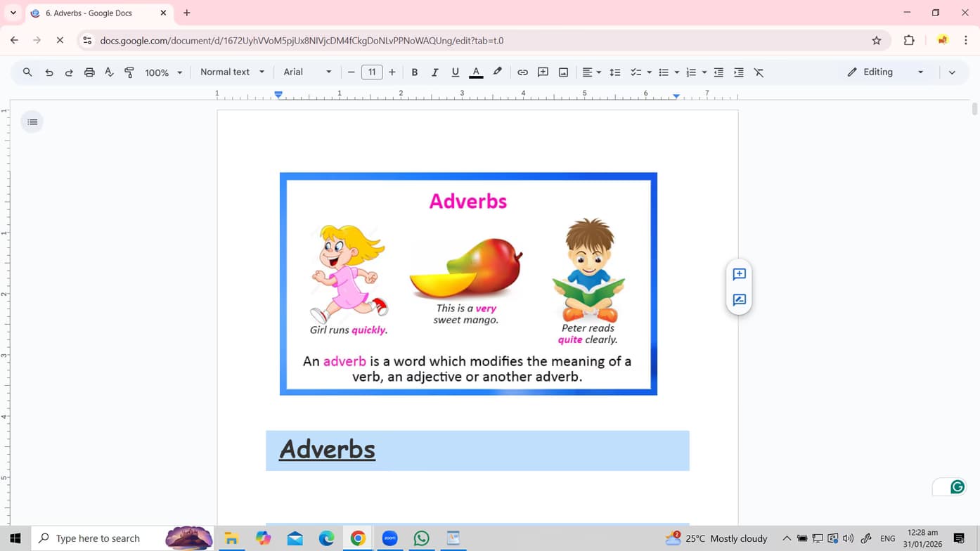Toggle italic formatting on

pos(434,72)
